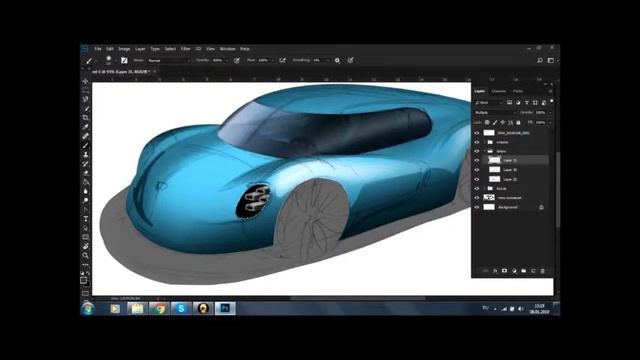Swap foreground and background colors
Image resolution: width=640 pixels, height=360 pixels.
click(x=88, y=273)
